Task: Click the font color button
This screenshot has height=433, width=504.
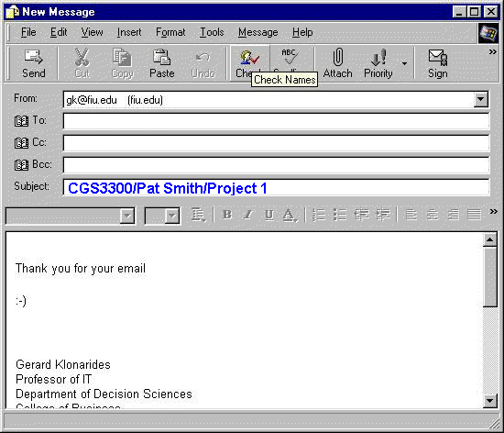Action: coord(290,215)
